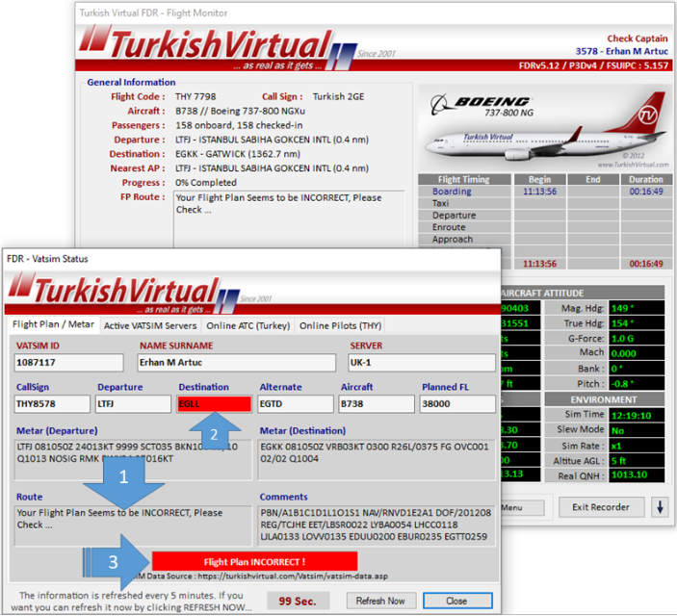
Task: Click the True Hdg value 154°
Action: point(637,323)
